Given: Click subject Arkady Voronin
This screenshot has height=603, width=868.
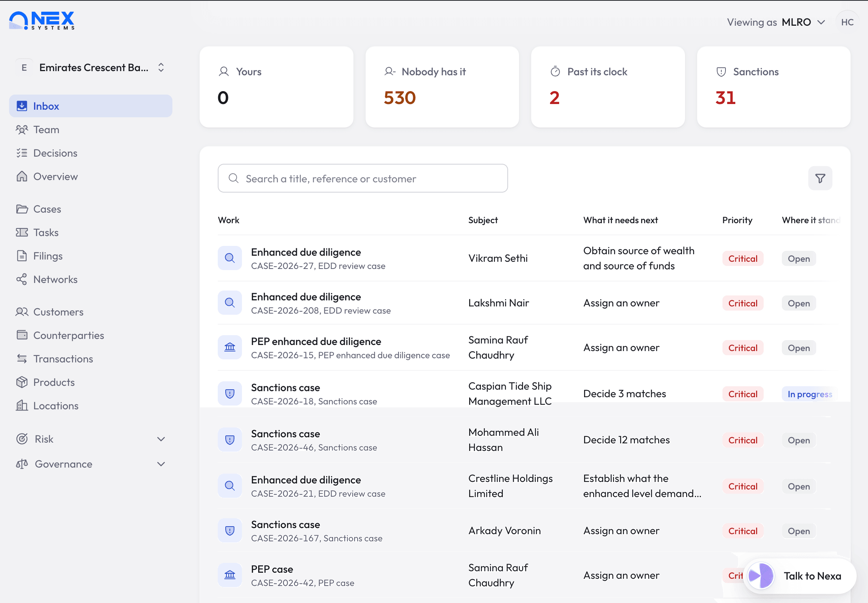Looking at the screenshot, I should (504, 530).
